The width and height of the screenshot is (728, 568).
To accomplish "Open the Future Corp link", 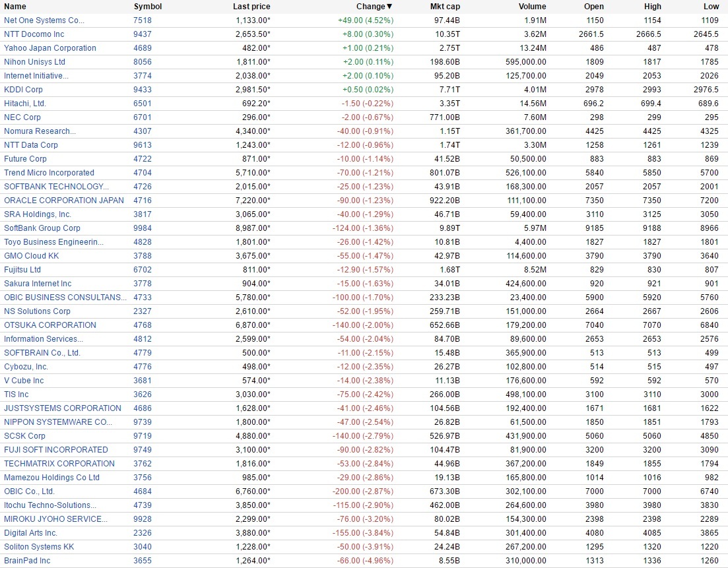I will point(25,159).
